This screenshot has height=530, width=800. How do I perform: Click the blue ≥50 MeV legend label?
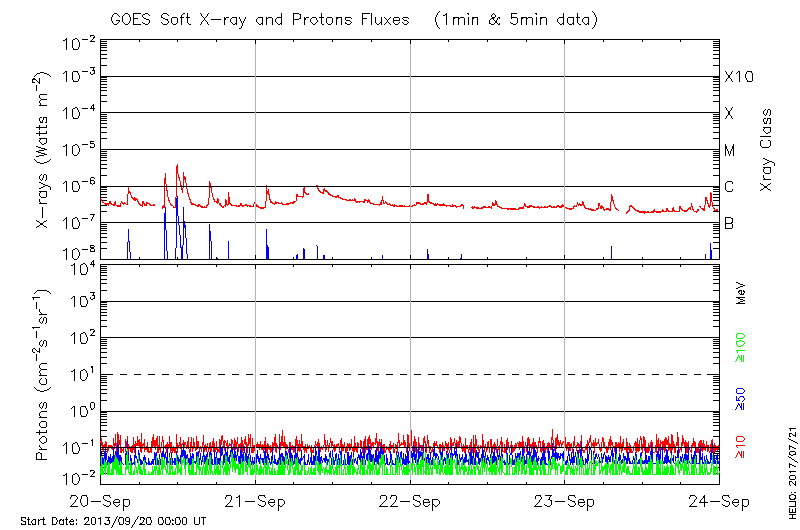pyautogui.click(x=740, y=399)
